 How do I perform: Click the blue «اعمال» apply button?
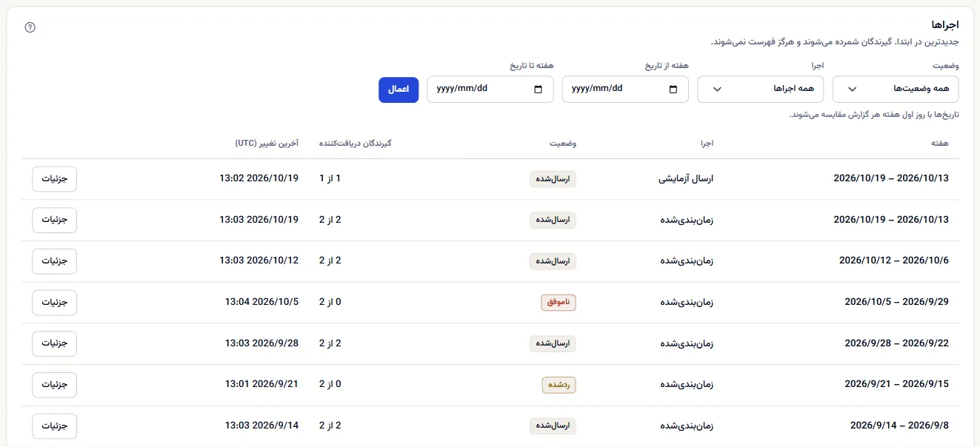[x=399, y=89]
